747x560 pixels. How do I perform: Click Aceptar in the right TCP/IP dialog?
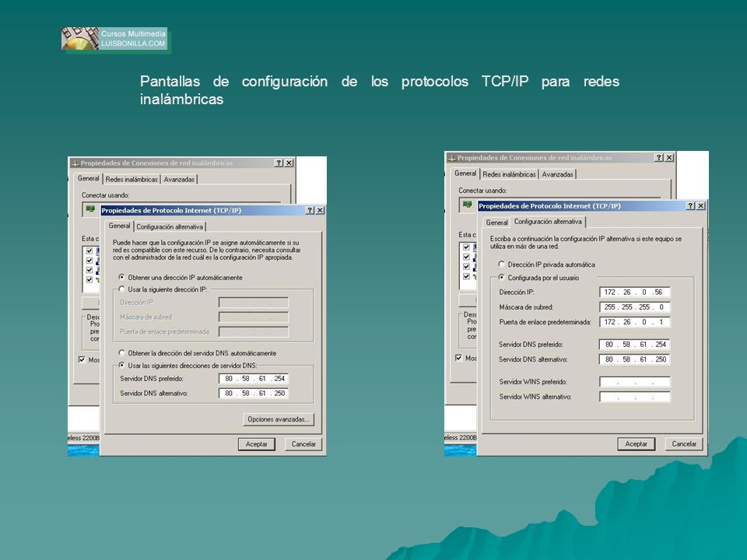pyautogui.click(x=636, y=443)
